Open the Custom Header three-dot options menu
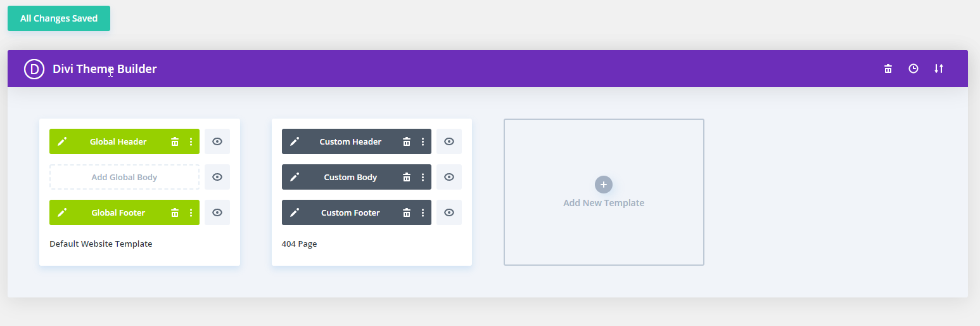Screen dimensions: 980x326 click(423, 141)
